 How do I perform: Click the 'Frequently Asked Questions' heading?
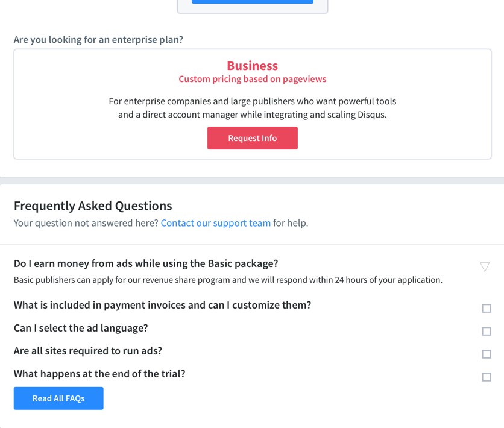pos(93,206)
